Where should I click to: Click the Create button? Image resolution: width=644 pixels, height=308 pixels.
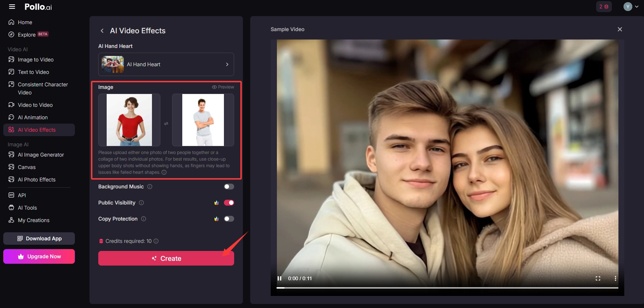(166, 258)
